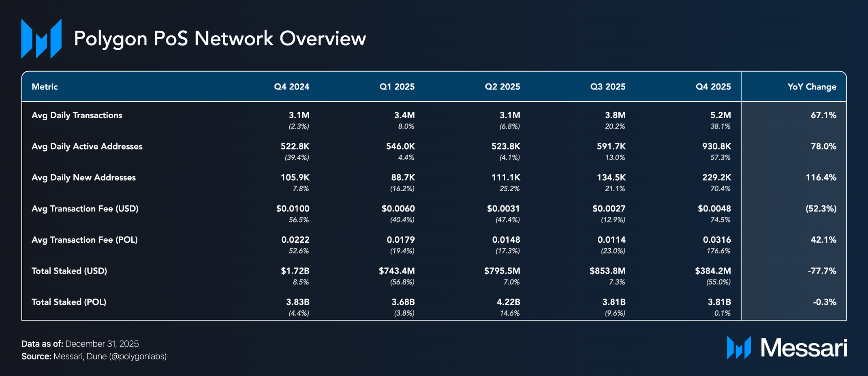Pick the $853.8M total staked value

(x=607, y=271)
